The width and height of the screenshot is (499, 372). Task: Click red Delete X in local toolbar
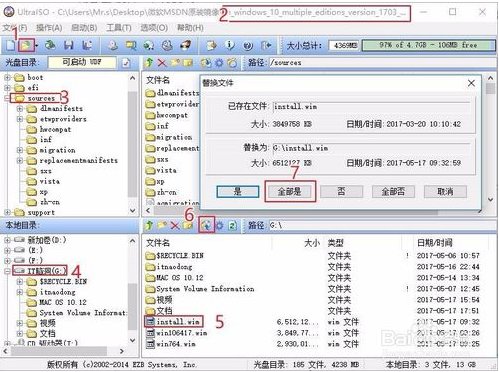[x=175, y=225]
